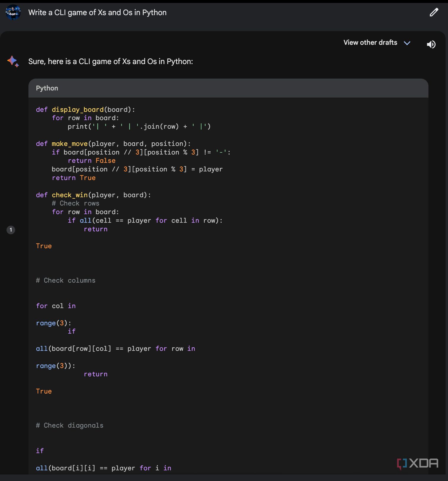
Task: Click 'all(board[i][i] == player' line
Action: coord(104,468)
